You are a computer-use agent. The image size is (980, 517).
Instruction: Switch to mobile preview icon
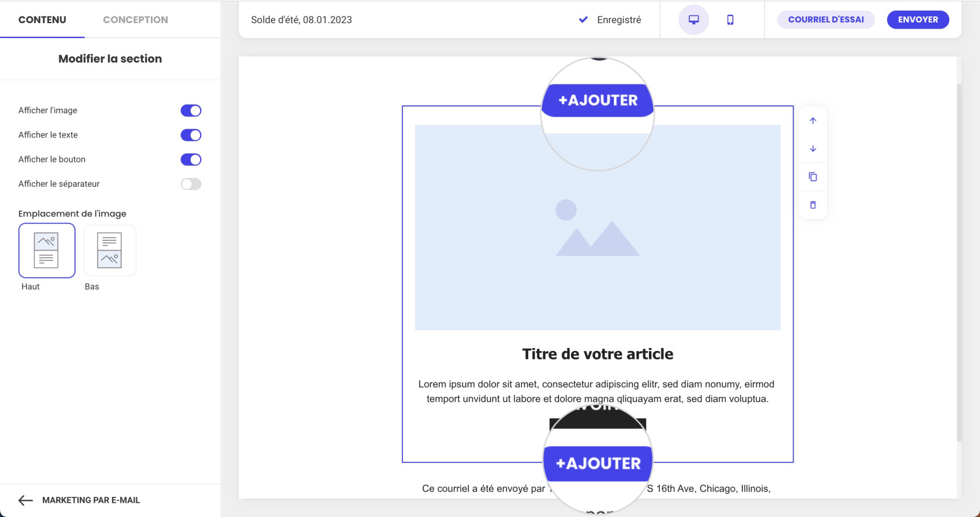pyautogui.click(x=730, y=20)
